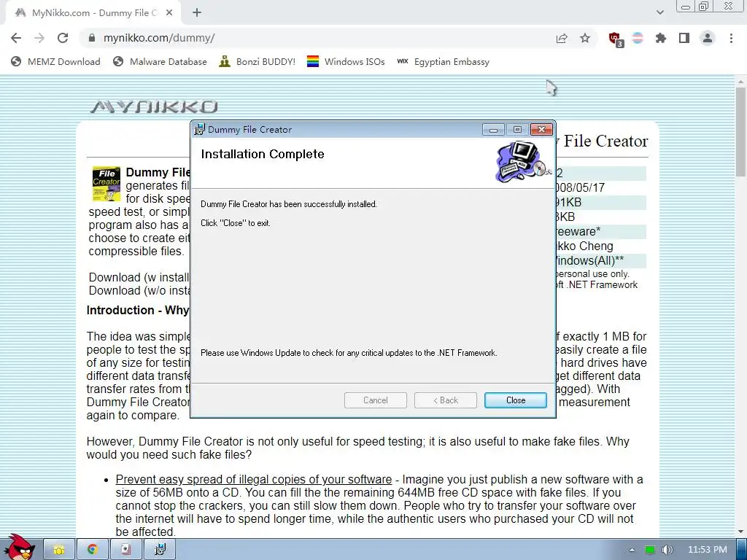Open a new browser tab
This screenshot has height=560, width=747.
[x=197, y=13]
